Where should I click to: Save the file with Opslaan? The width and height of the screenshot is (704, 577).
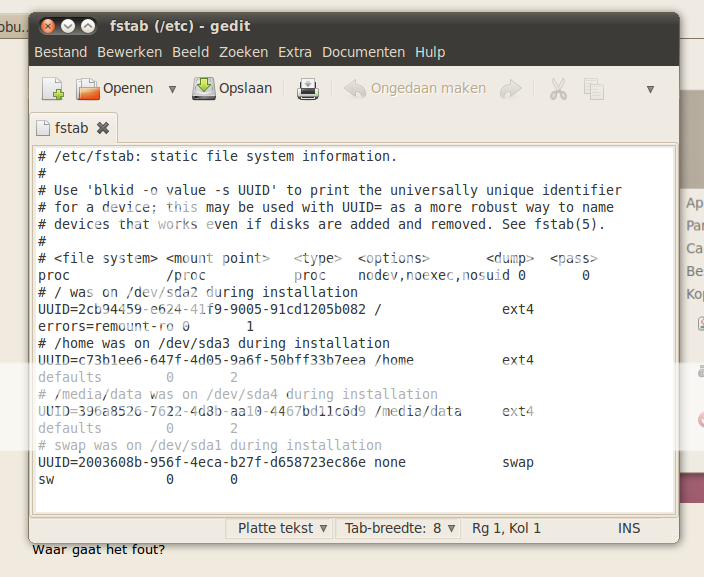[232, 88]
